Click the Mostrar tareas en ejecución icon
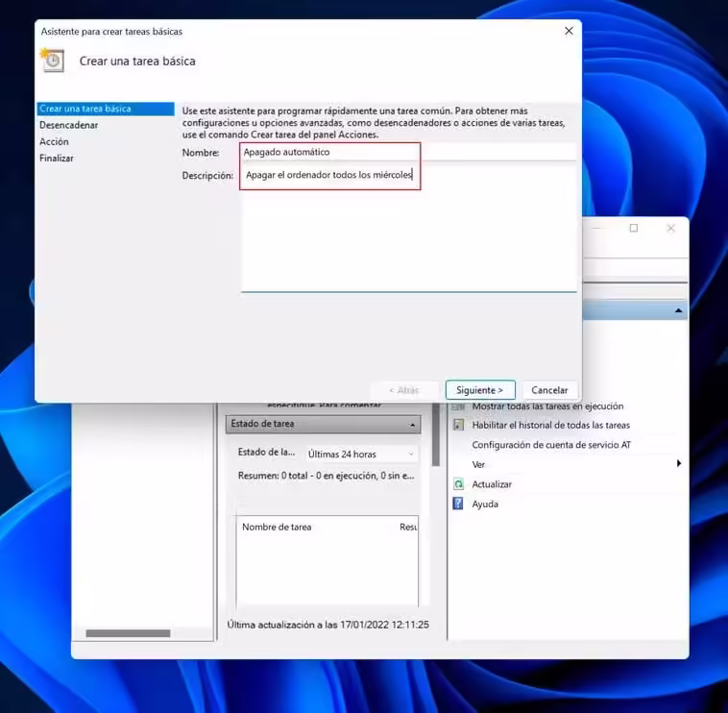The height and width of the screenshot is (713, 728). 458,406
